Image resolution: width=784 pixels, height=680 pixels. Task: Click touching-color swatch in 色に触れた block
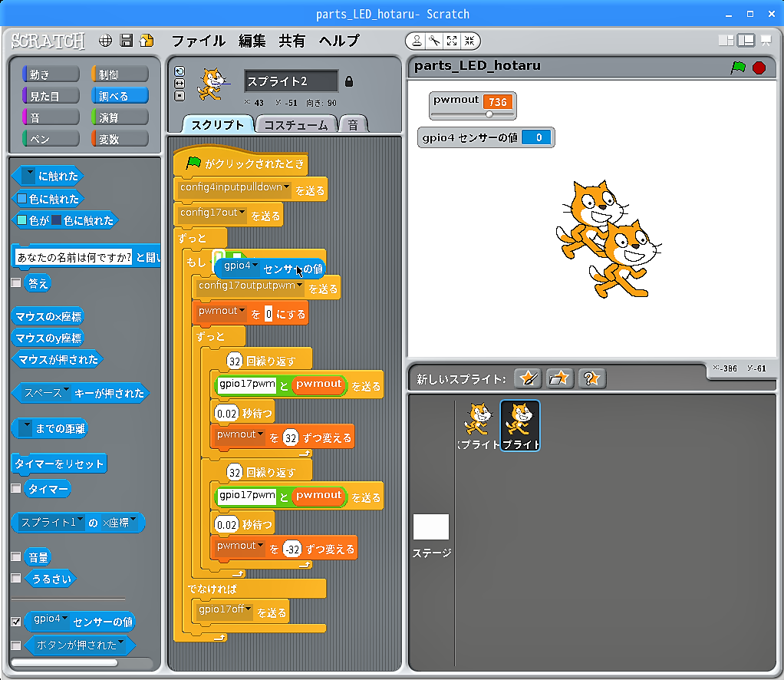(x=21, y=199)
